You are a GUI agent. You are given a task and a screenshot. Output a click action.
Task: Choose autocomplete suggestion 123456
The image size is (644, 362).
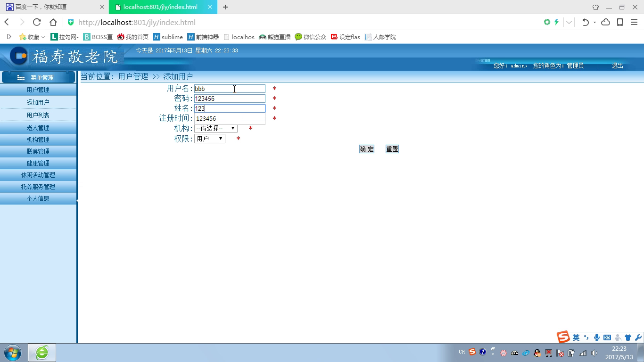coord(230,119)
